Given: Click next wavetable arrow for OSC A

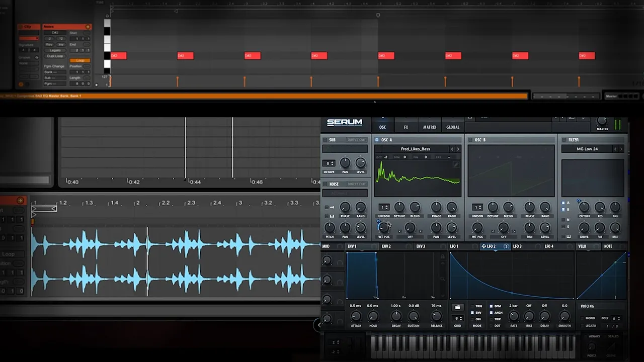Looking at the screenshot, I should click(x=457, y=149).
